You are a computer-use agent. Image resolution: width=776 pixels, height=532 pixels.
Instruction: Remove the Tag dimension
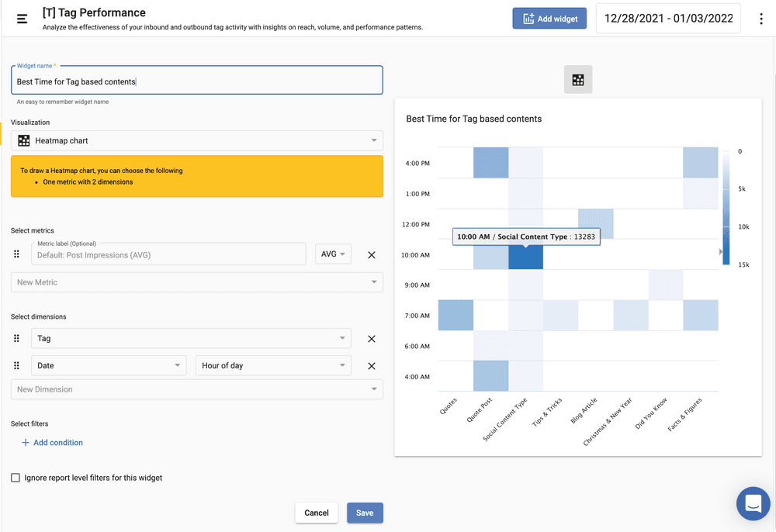pos(371,339)
